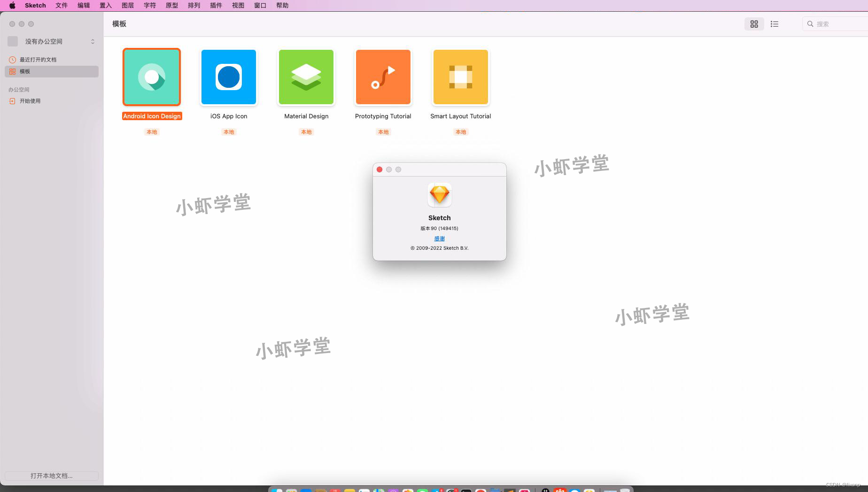This screenshot has width=868, height=492.
Task: Open the Sketch application menu
Action: (35, 6)
